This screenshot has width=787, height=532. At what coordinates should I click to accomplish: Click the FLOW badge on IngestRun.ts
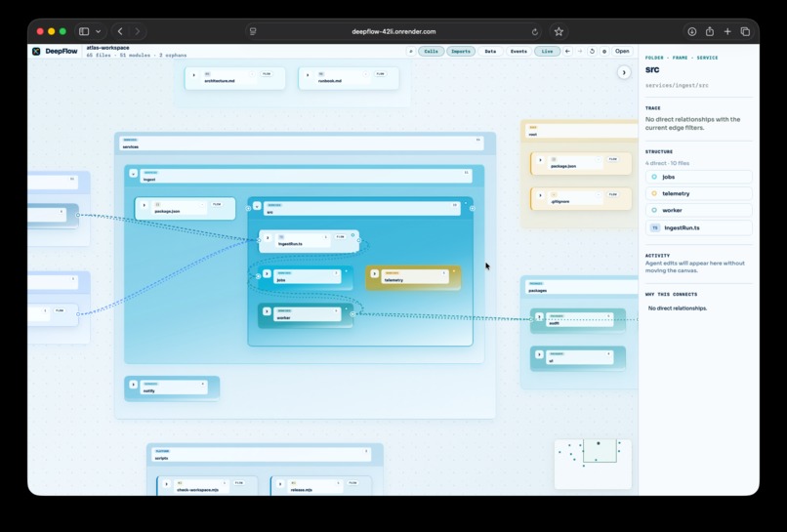pyautogui.click(x=341, y=237)
